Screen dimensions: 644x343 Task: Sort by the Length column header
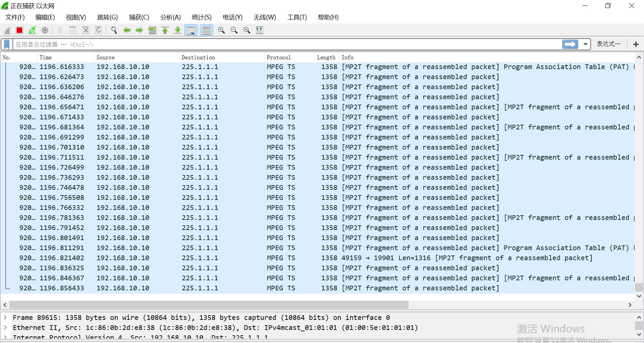click(x=327, y=58)
